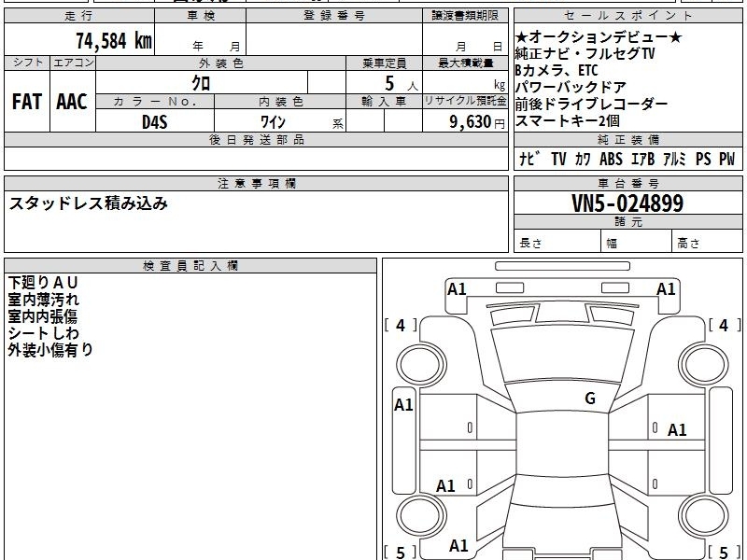Click the 輸入車 header cell
This screenshot has width=747, height=560.
[x=384, y=101]
